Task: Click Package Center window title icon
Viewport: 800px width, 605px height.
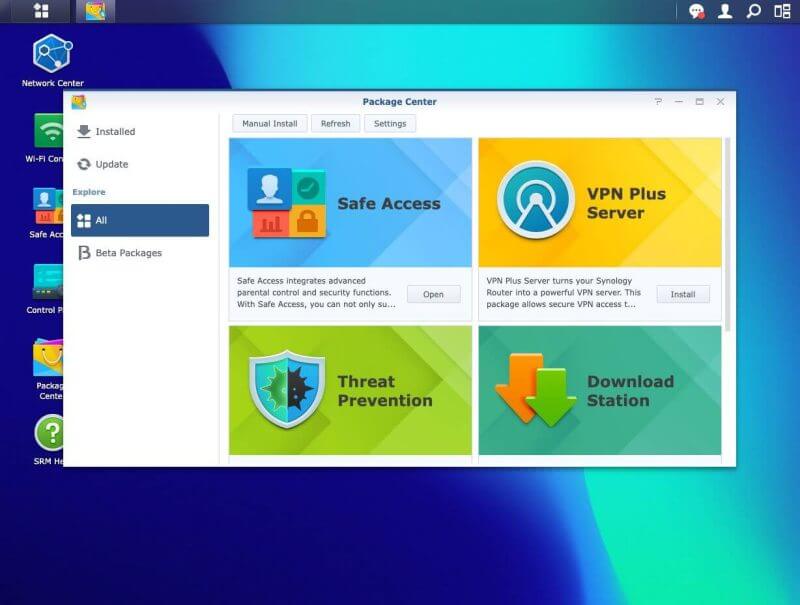Action: click(x=79, y=102)
